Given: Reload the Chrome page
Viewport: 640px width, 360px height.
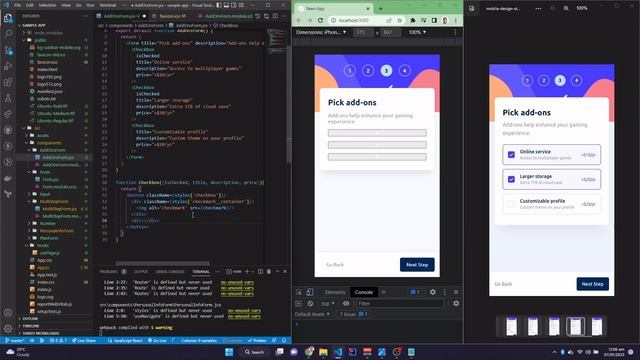Looking at the screenshot, I should (320, 20).
